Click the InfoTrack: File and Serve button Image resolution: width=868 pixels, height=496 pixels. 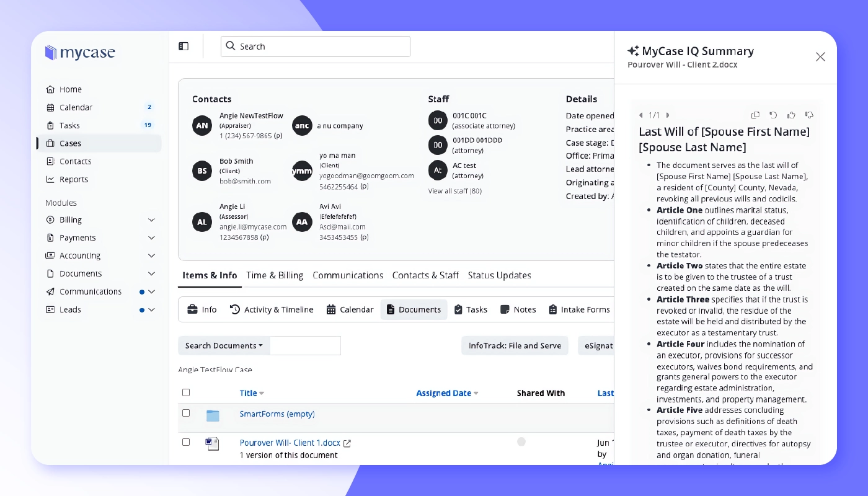tap(515, 345)
